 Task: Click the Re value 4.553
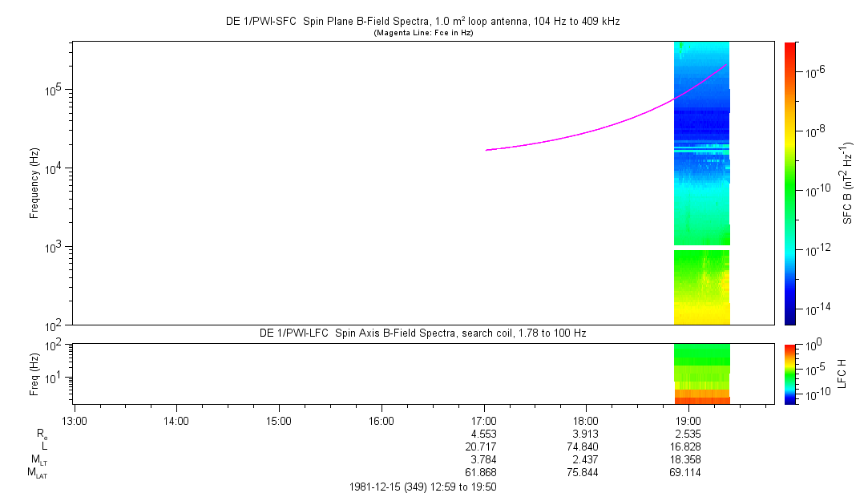tap(484, 433)
